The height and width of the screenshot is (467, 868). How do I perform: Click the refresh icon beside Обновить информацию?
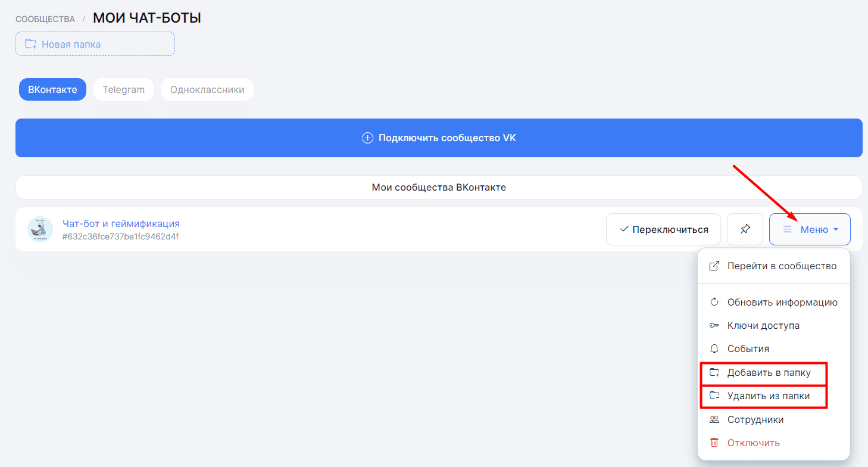[714, 302]
